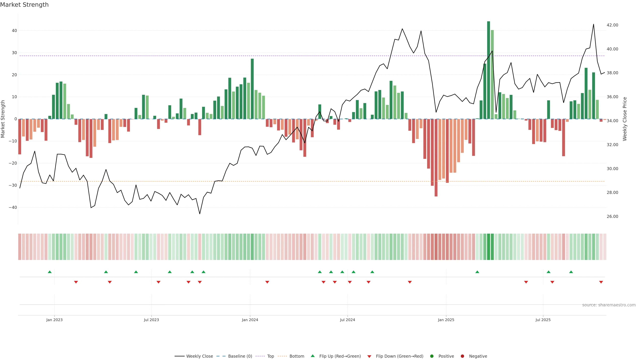Viewport: 644px width, 362px height.
Task: Click the Jan 2024 x-axis label
Action: coord(250,320)
